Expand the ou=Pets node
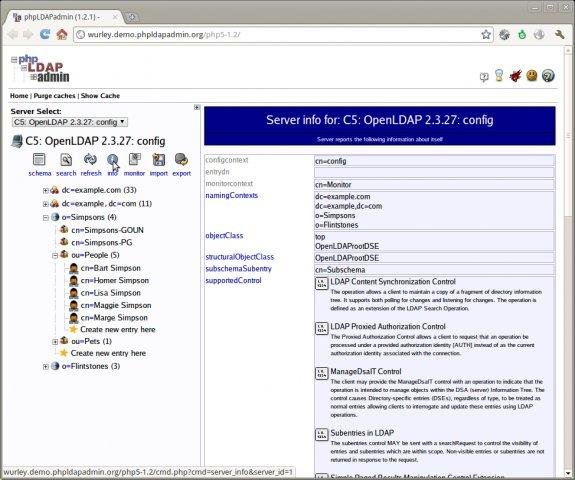This screenshot has width=575, height=480. [x=55, y=342]
